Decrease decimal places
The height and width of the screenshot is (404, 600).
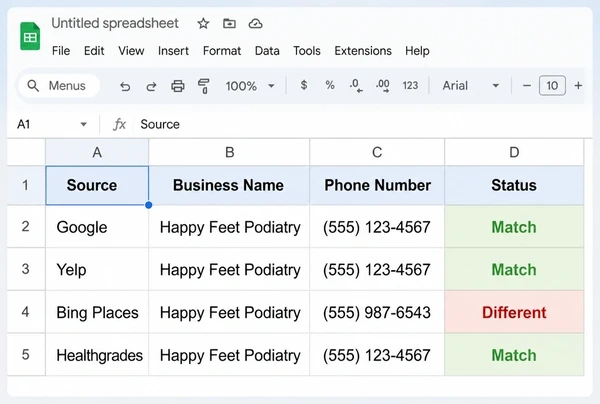356,86
